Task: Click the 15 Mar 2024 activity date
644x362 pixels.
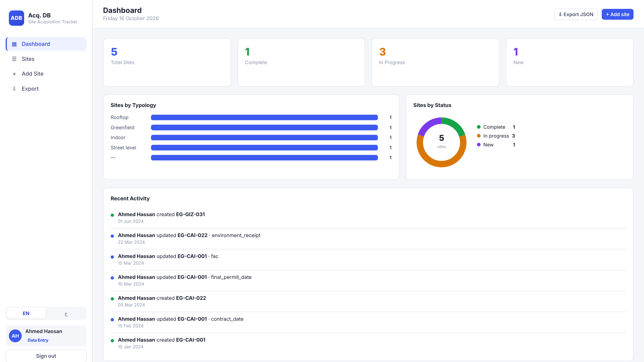Action: 131,263
